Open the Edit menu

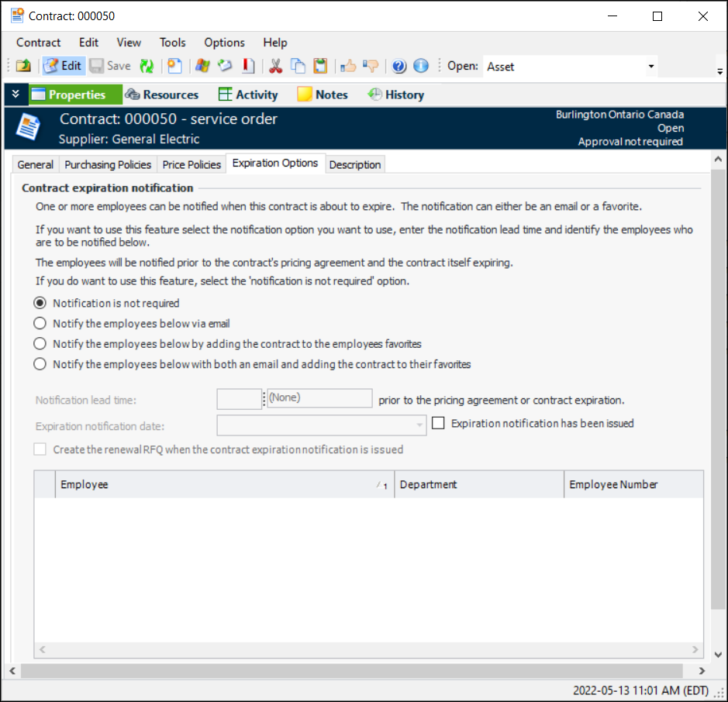88,43
